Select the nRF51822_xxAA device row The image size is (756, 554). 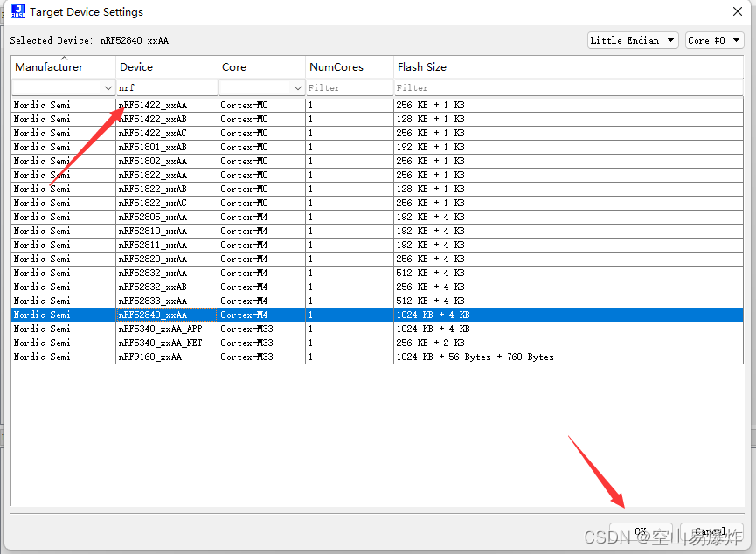point(377,175)
